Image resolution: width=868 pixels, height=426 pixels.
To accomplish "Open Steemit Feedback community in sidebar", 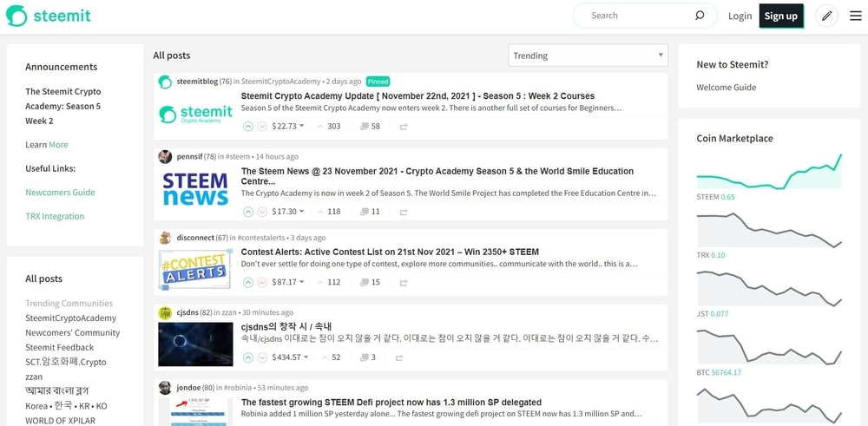I will click(x=60, y=347).
